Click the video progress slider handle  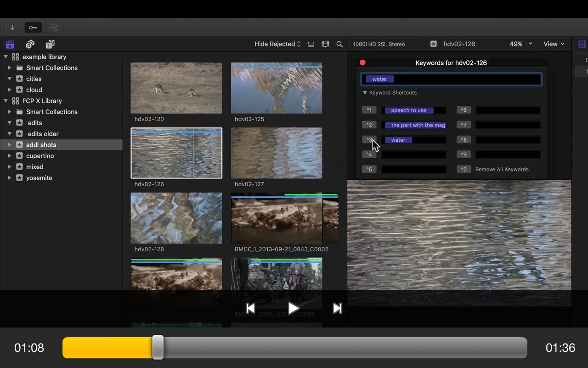[x=158, y=347]
